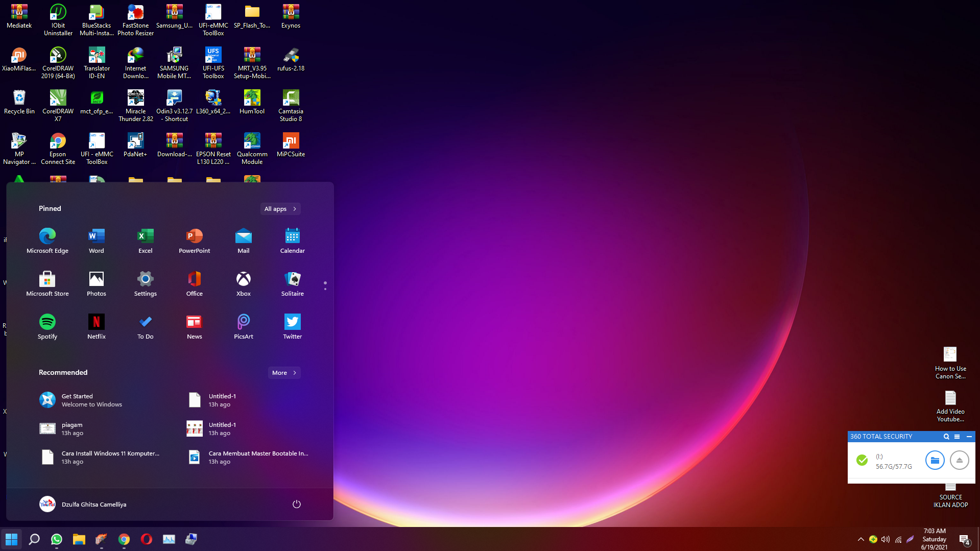
Task: Open taskbar Search
Action: pyautogui.click(x=34, y=539)
